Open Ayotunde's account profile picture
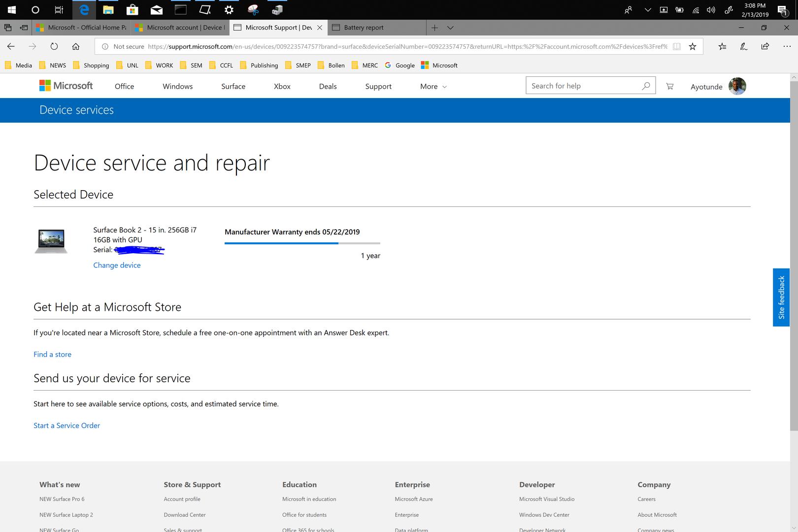Image resolution: width=798 pixels, height=532 pixels. (737, 86)
